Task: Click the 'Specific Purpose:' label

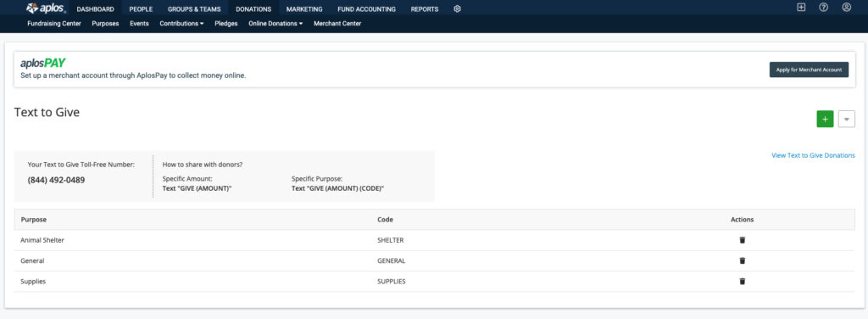Action: (x=317, y=179)
